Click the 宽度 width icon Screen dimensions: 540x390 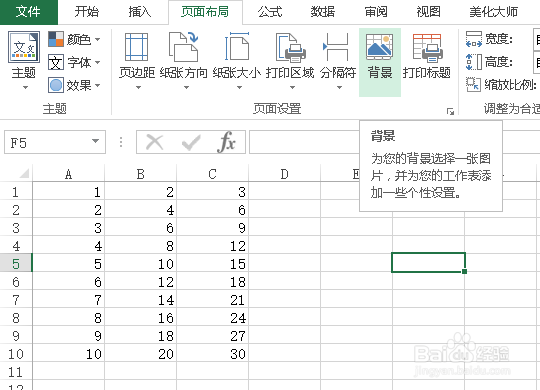(x=474, y=39)
